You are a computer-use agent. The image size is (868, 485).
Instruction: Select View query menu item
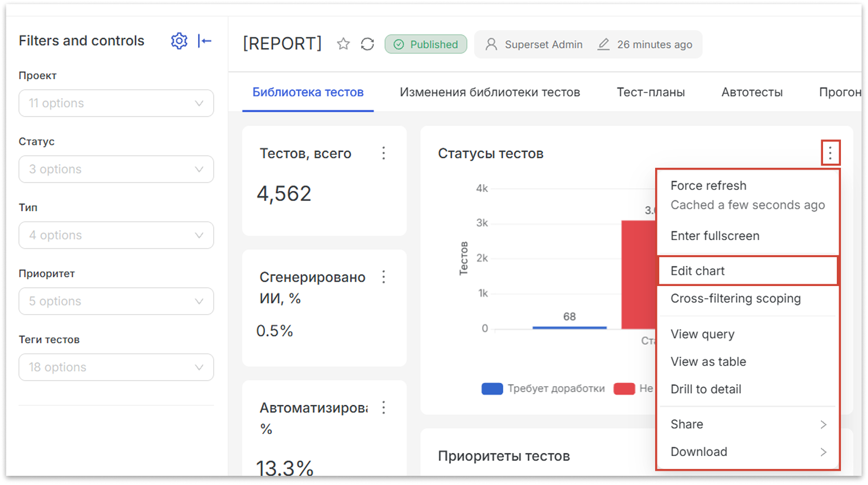[x=748, y=334]
